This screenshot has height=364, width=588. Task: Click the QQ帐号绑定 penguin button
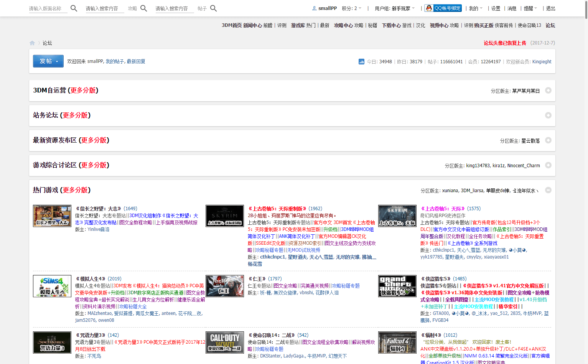[443, 8]
